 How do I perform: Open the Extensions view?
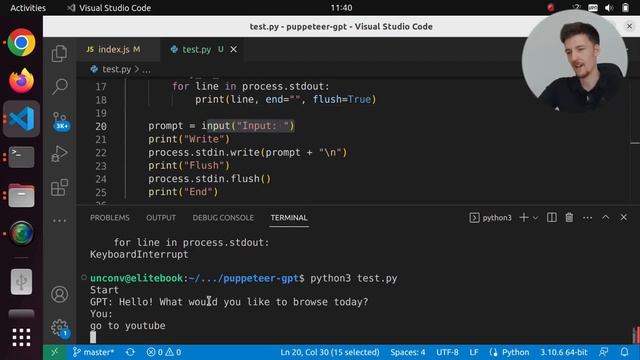click(60, 187)
